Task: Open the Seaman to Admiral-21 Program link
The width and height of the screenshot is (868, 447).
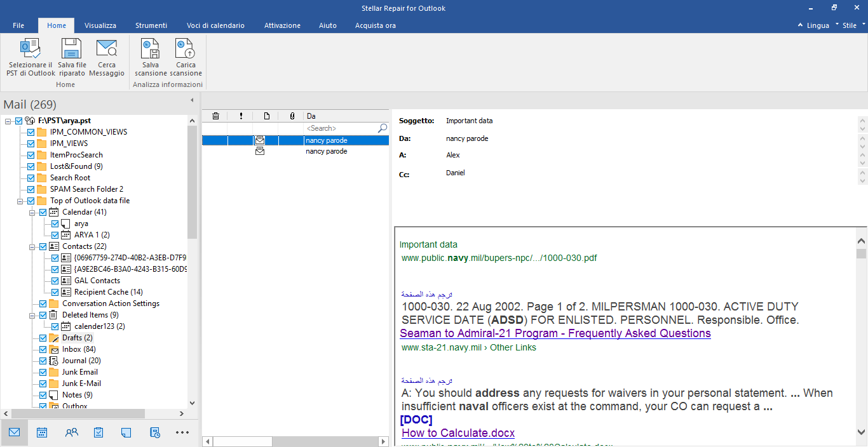Action: click(x=555, y=333)
